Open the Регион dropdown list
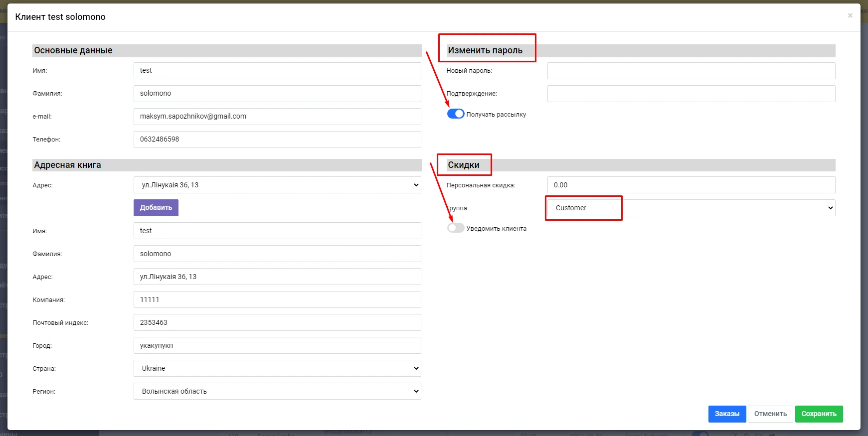 point(277,391)
